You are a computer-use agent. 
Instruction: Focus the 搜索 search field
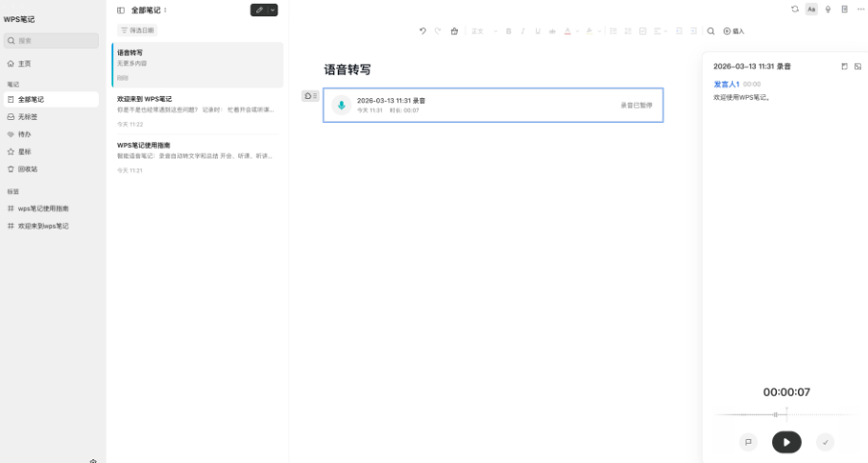pos(51,40)
